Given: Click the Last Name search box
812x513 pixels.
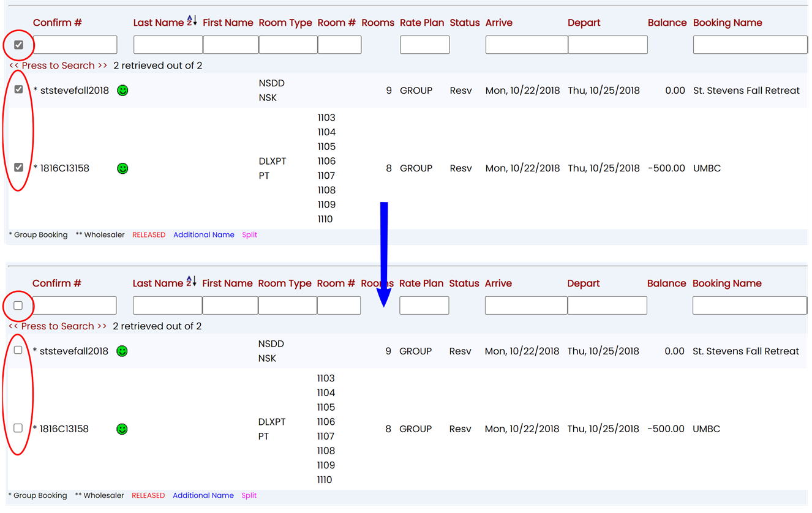Looking at the screenshot, I should (168, 44).
